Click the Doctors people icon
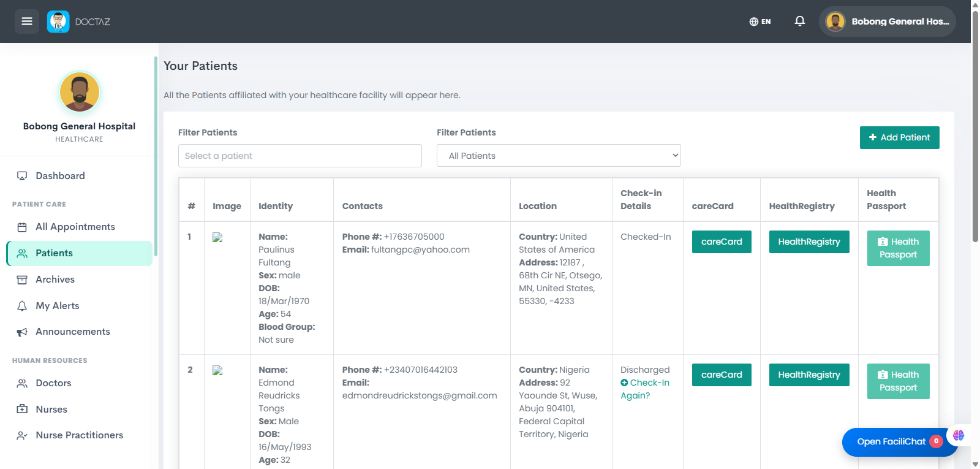 tap(22, 383)
